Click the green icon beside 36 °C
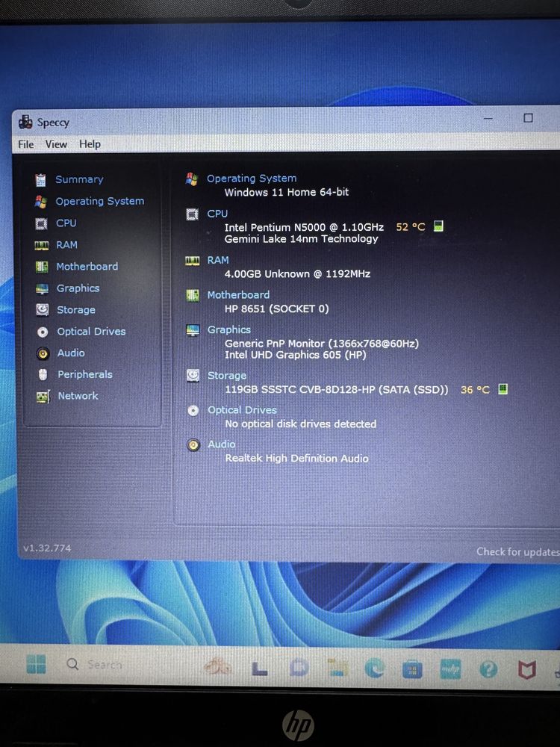The height and width of the screenshot is (747, 560). tap(503, 389)
